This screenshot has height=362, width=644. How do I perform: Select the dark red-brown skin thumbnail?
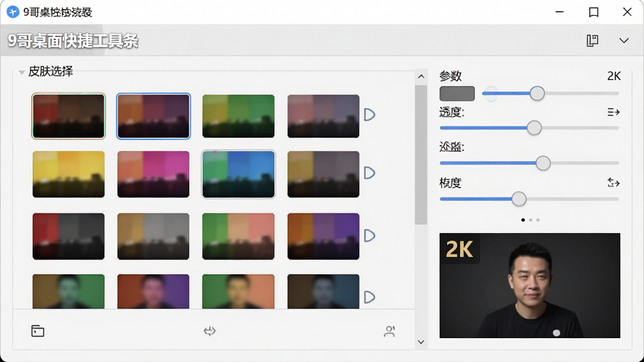point(69,116)
